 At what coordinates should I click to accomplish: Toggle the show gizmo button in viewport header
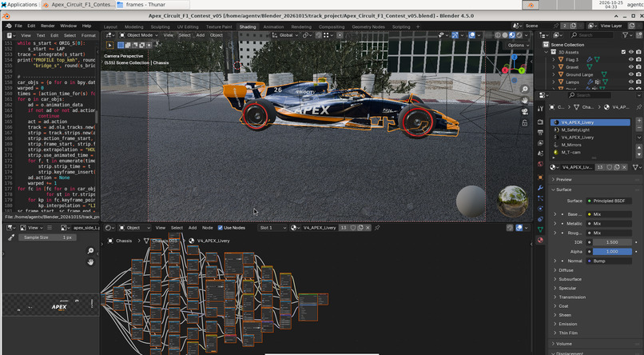click(x=455, y=35)
